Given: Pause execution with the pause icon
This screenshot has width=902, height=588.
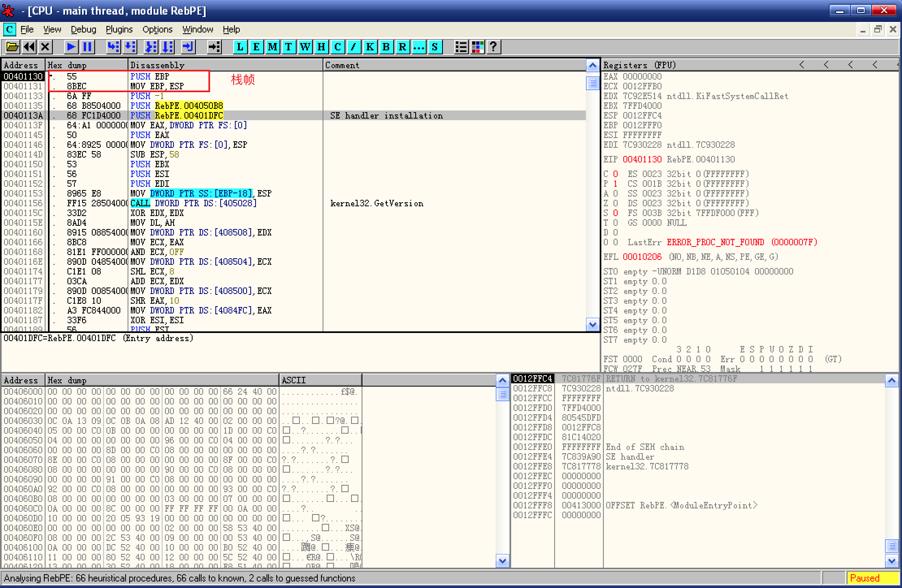Looking at the screenshot, I should coord(87,47).
